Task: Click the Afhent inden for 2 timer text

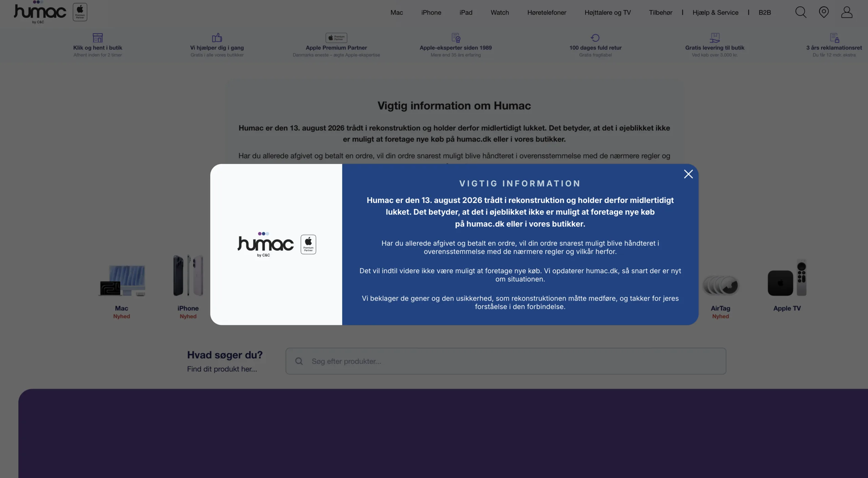Action: click(x=98, y=55)
